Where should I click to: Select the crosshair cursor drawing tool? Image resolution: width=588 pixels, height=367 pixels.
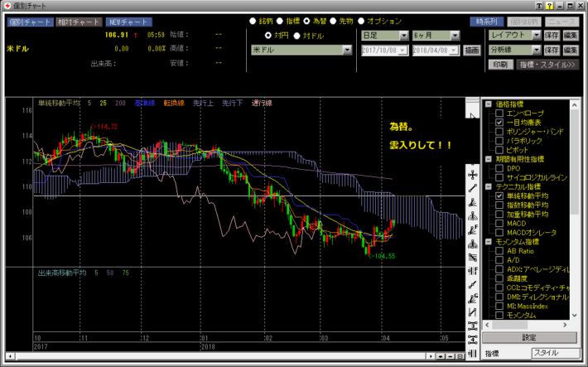[472, 175]
